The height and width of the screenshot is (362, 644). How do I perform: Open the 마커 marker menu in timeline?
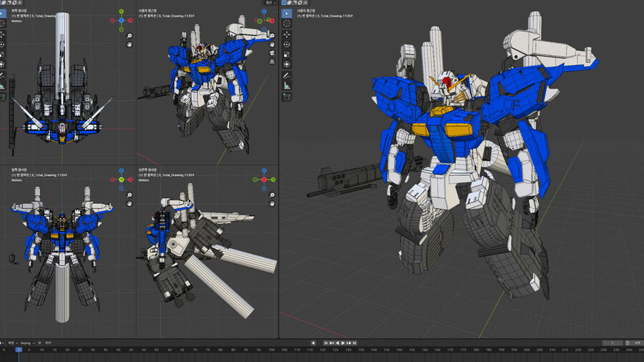click(x=48, y=343)
